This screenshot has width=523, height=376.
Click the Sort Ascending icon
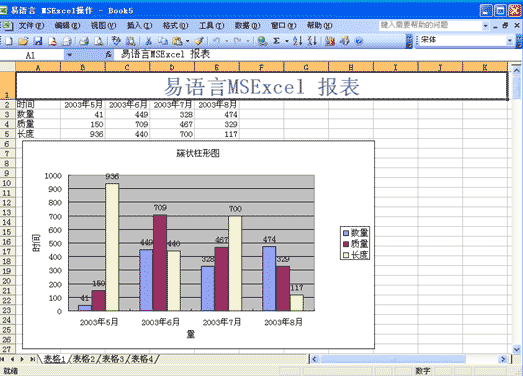pyautogui.click(x=297, y=41)
